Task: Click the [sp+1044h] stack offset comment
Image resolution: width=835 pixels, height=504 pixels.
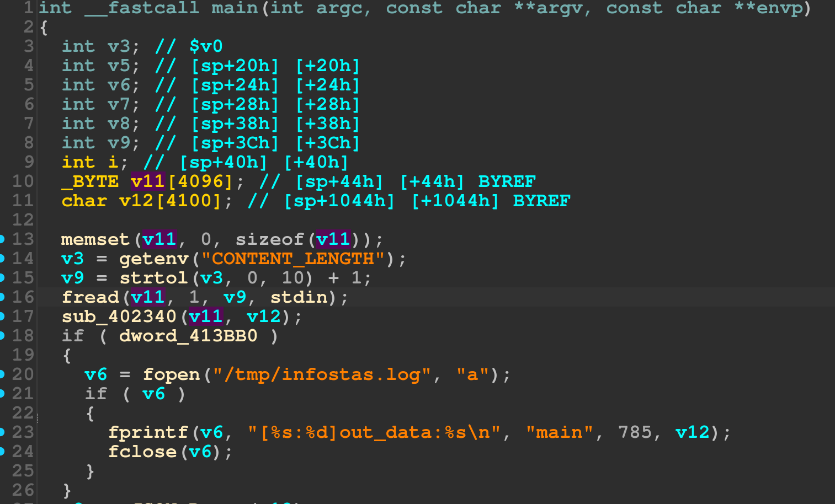Action: point(339,201)
